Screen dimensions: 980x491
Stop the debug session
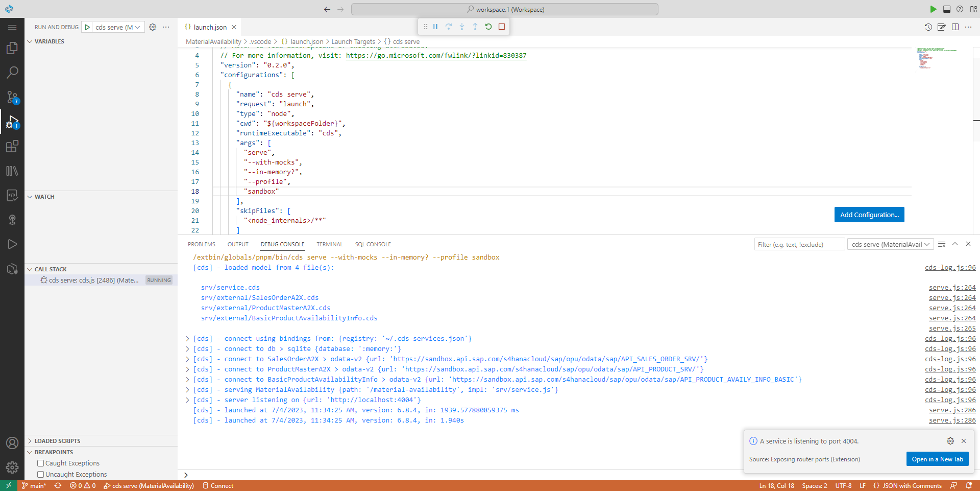pyautogui.click(x=502, y=27)
